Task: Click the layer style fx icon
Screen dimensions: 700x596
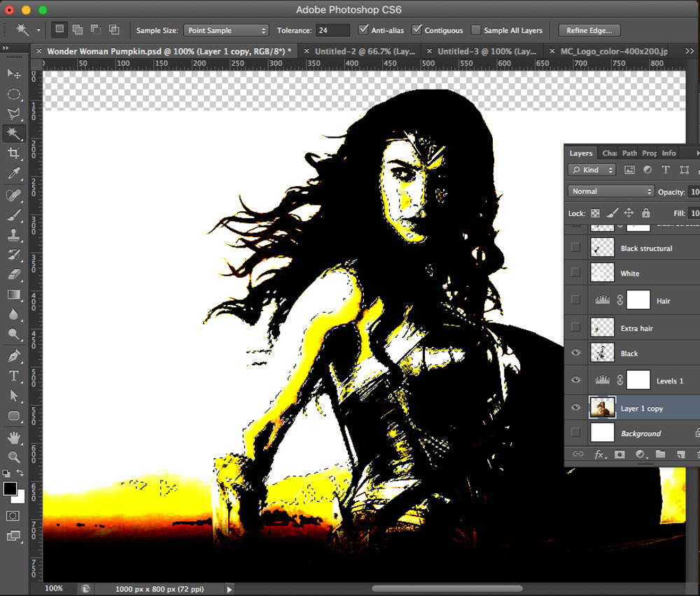Action: click(x=599, y=454)
